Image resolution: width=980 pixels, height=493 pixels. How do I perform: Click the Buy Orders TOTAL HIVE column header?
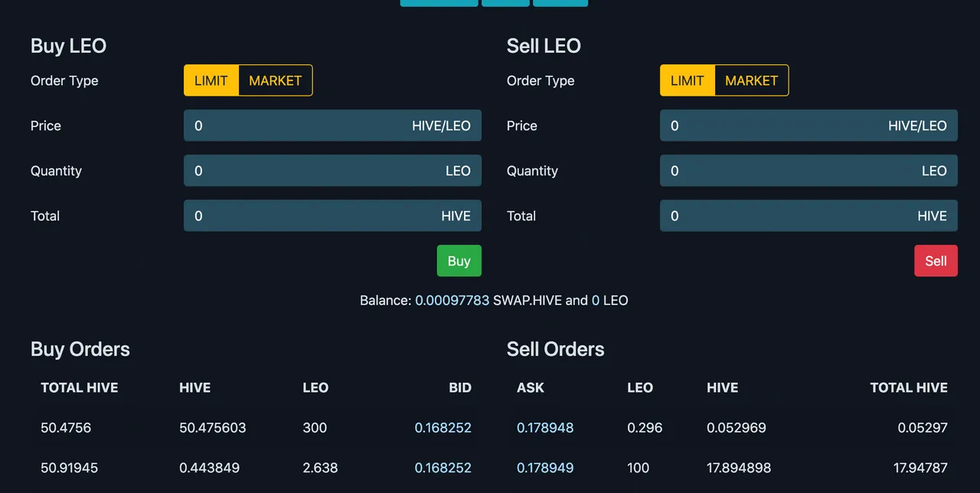click(80, 387)
